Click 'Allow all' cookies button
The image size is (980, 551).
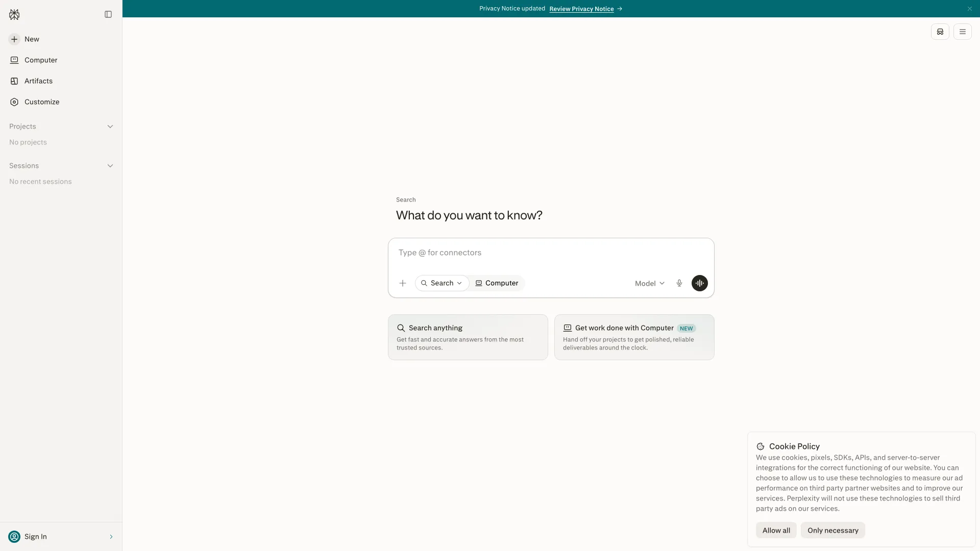(776, 531)
